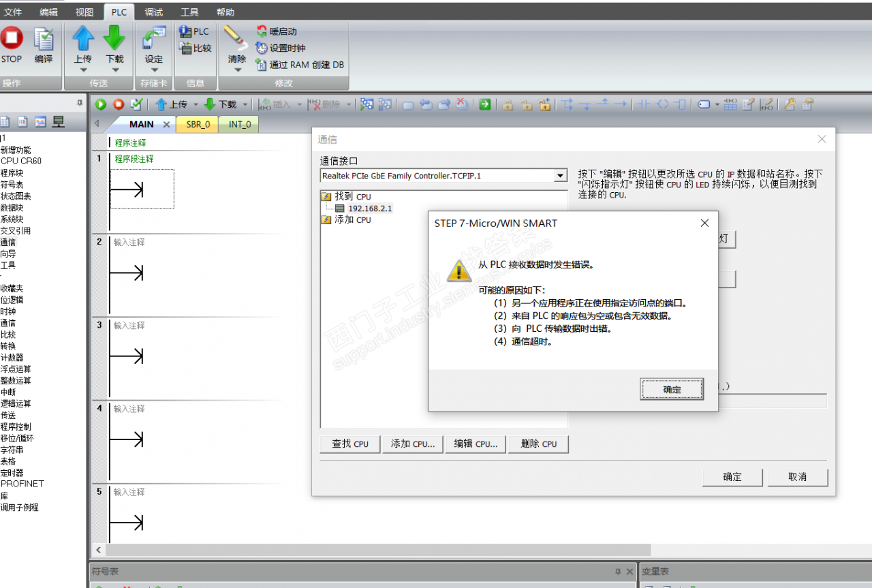Click the 设定 memory card icon
This screenshot has height=588, width=872.
tap(154, 38)
